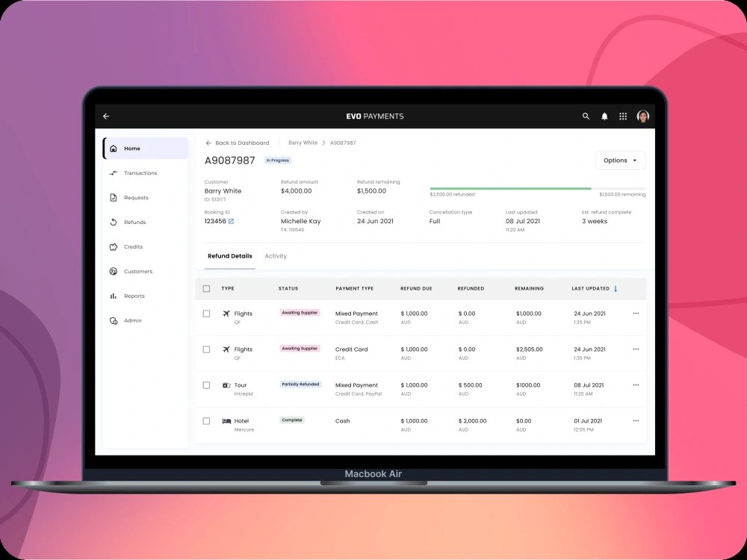Image resolution: width=747 pixels, height=560 pixels.
Task: Open Requests in the sidebar menu
Action: [x=146, y=198]
